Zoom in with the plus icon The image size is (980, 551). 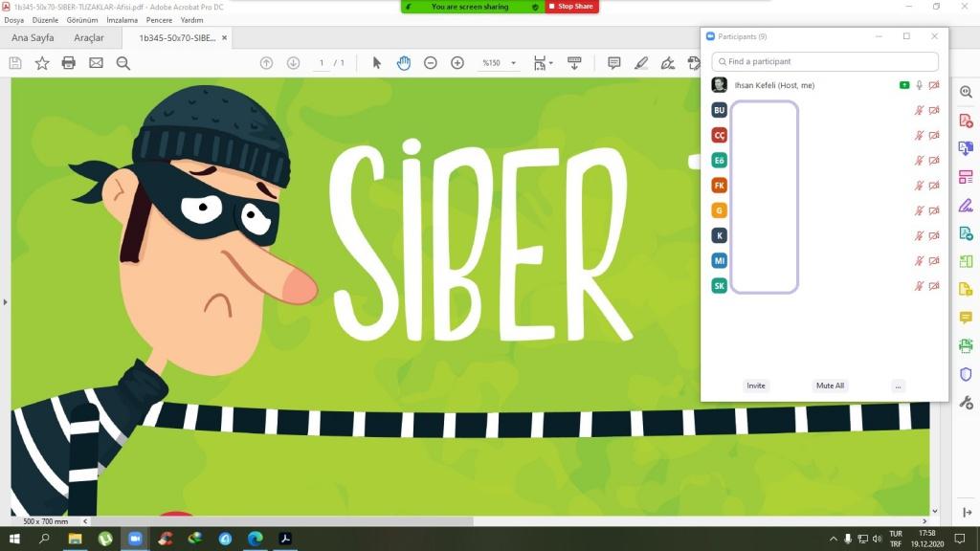click(x=457, y=63)
